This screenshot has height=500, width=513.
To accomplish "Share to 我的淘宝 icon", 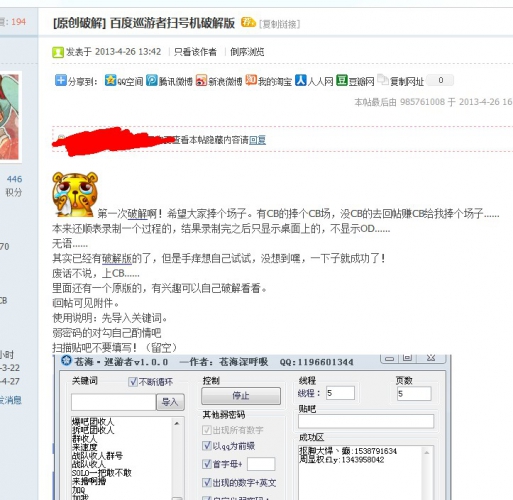I will [x=251, y=80].
